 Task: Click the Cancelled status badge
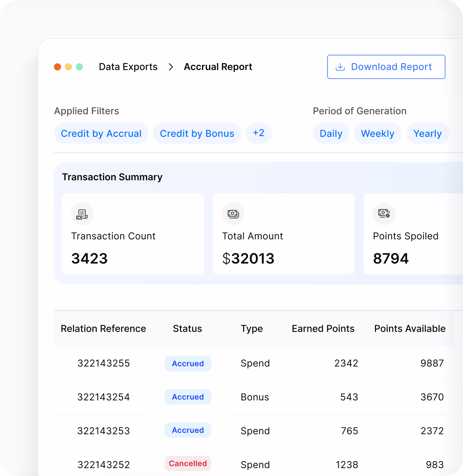click(x=188, y=463)
